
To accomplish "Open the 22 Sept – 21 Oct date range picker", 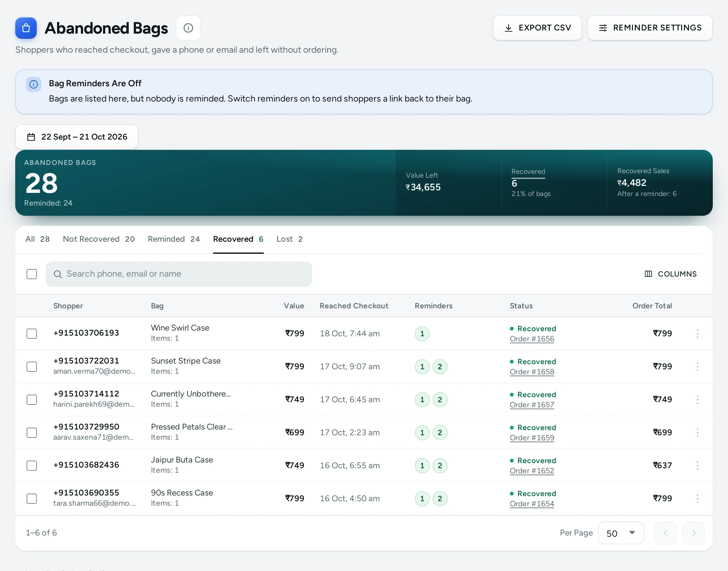I will click(x=76, y=137).
